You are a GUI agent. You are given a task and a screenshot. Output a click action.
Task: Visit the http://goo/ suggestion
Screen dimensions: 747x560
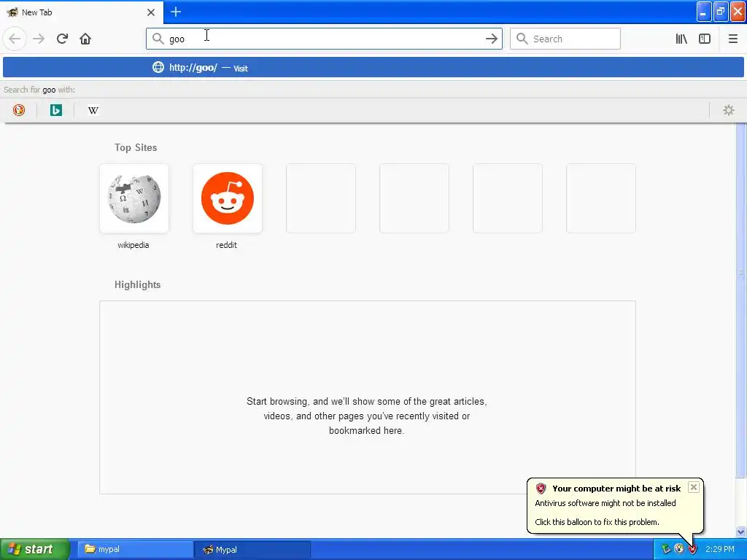pos(373,67)
